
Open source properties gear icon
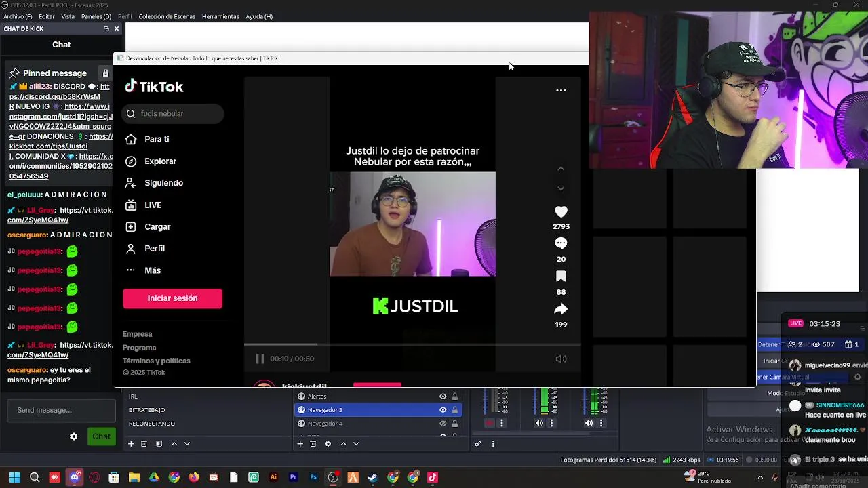pyautogui.click(x=328, y=444)
